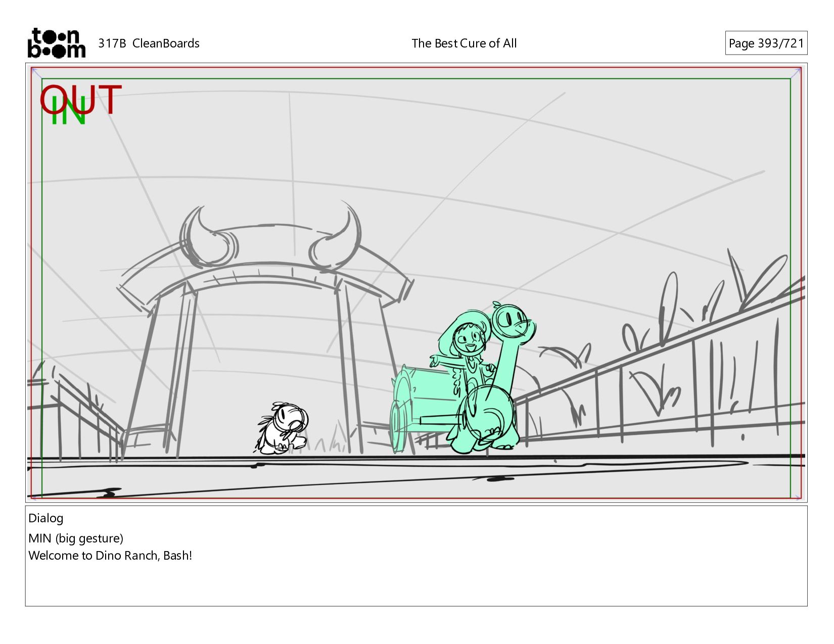Click the title 'The Best Cure of All'

point(464,43)
